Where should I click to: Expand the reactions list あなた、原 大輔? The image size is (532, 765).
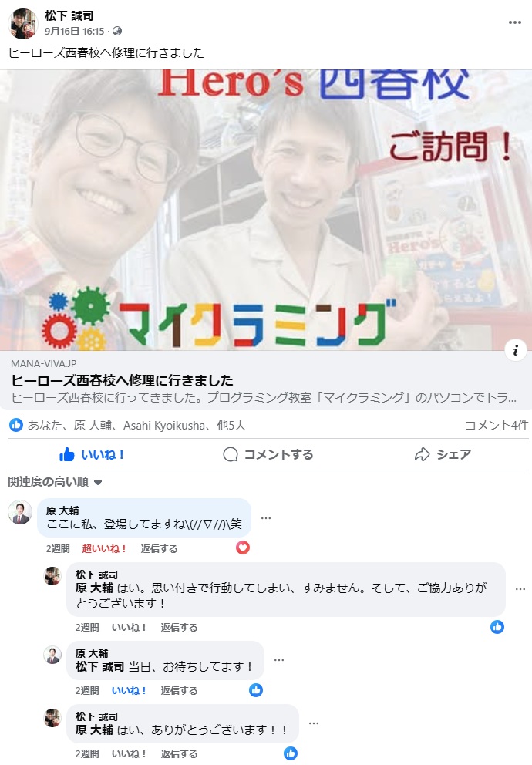tap(136, 426)
